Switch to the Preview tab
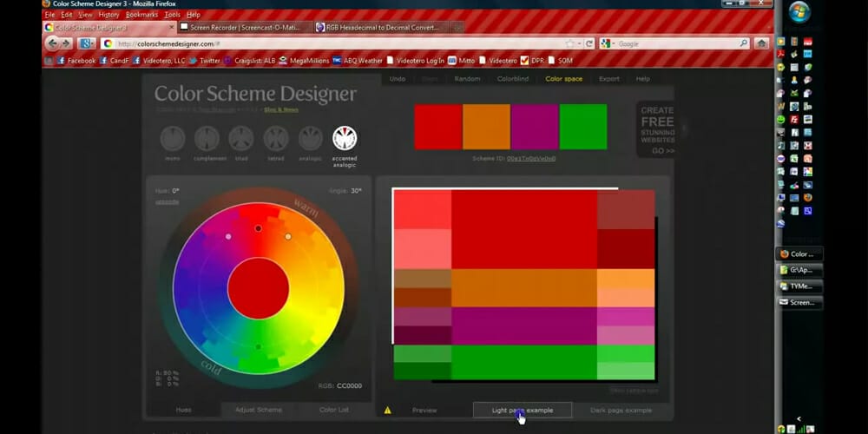Viewport: 868px width, 434px height. click(424, 411)
